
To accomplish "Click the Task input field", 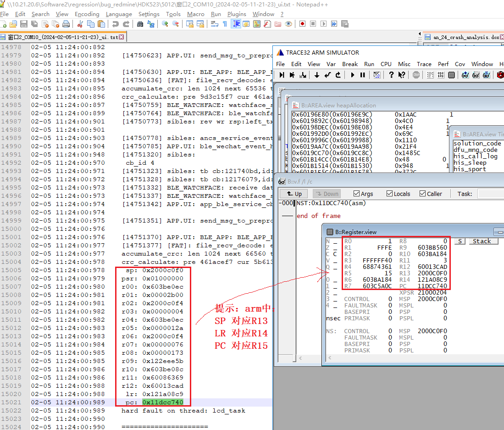I will tap(490, 194).
